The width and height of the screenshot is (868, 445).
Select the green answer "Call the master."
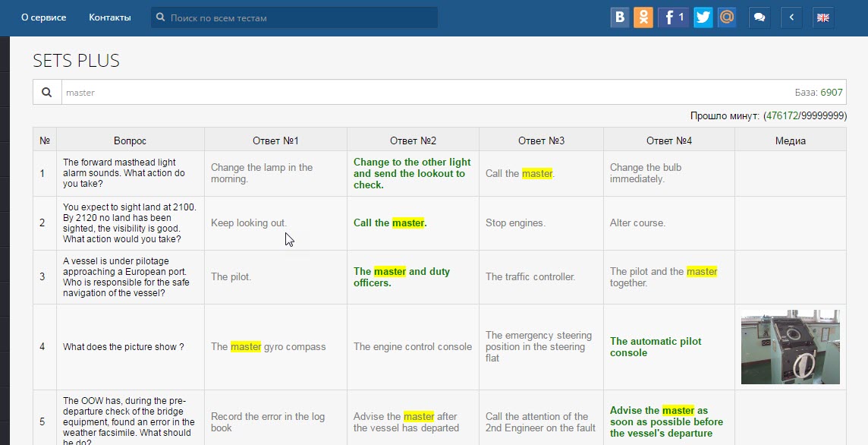pyautogui.click(x=390, y=223)
